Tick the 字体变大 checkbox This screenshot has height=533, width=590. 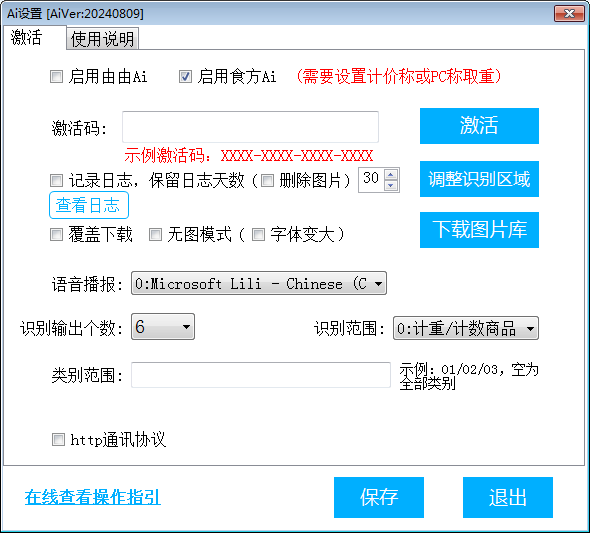(259, 235)
